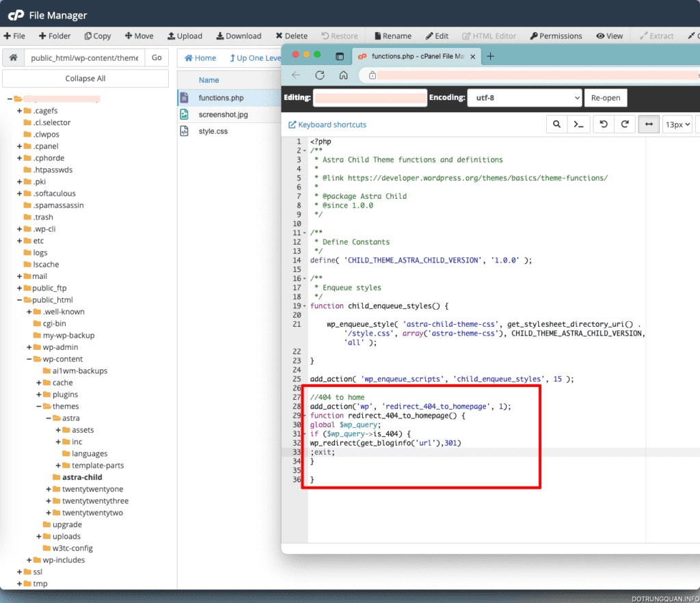Click the browser sidebar toggle icon
700x603 pixels.
(340, 56)
